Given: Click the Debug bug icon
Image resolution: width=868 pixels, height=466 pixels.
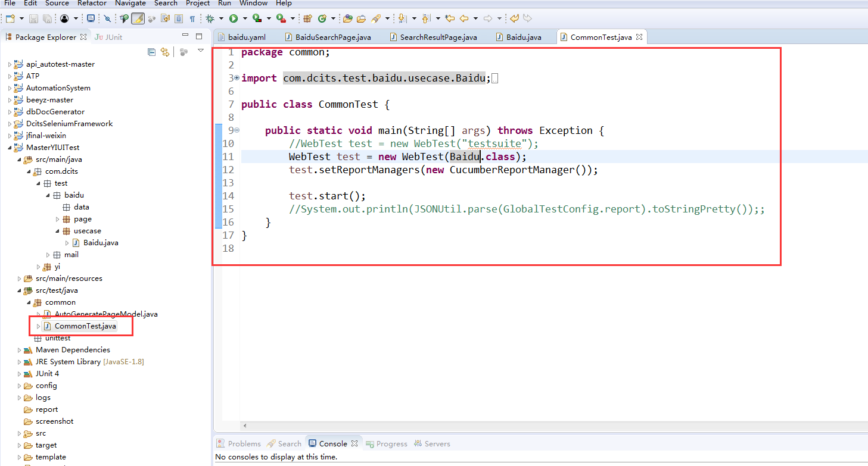Looking at the screenshot, I should pos(210,19).
